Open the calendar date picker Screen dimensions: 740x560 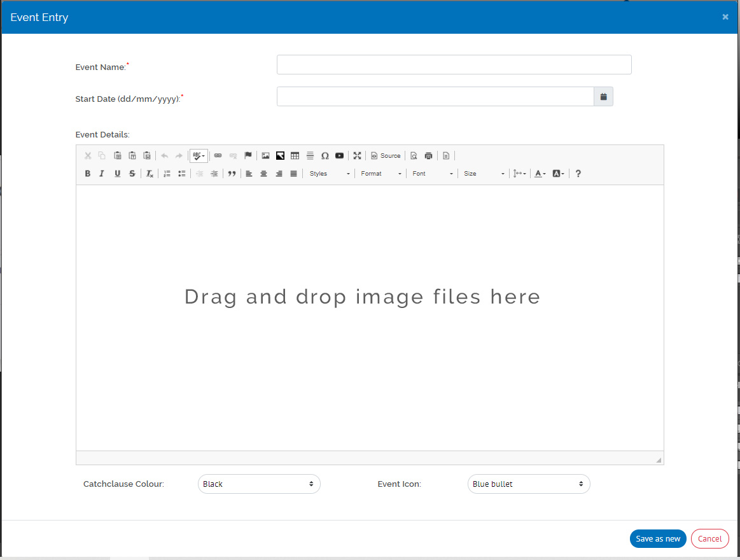coord(603,97)
